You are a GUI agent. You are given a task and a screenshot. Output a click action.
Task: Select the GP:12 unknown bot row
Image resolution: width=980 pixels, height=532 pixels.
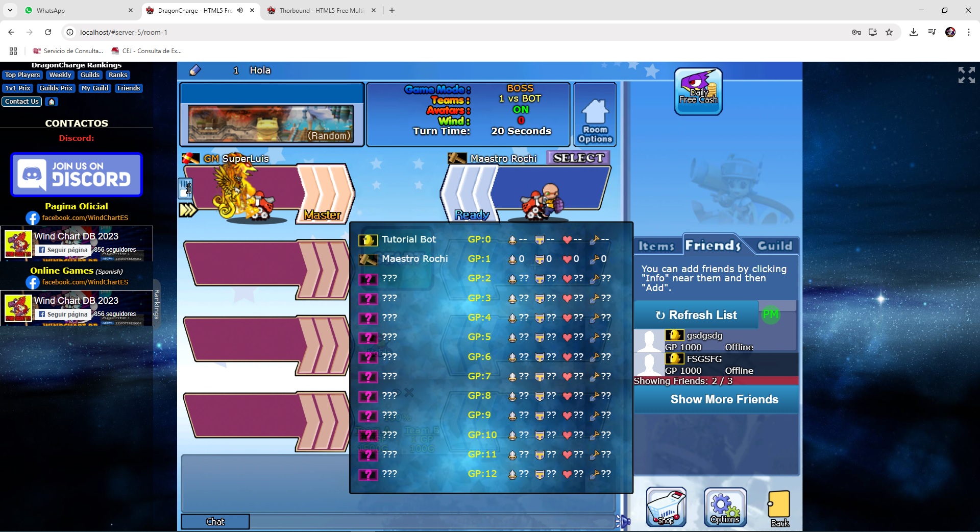(491, 474)
